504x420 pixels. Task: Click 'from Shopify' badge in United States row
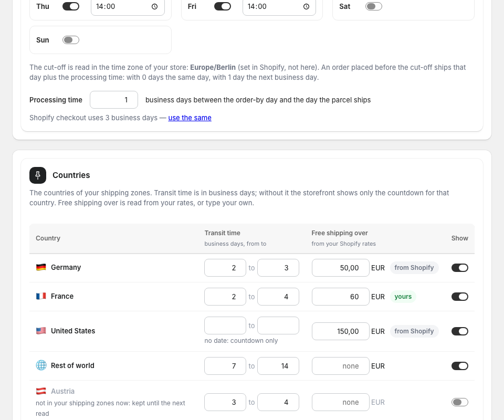coord(414,331)
